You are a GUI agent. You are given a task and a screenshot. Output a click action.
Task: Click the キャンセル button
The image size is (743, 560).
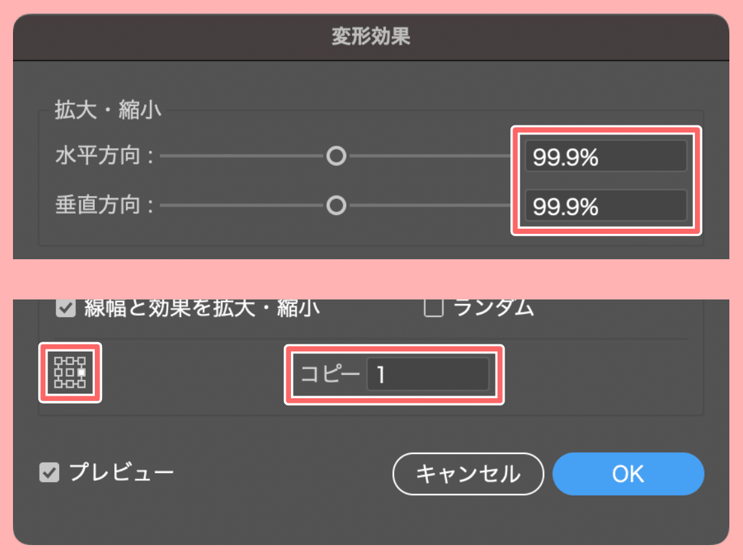[468, 474]
